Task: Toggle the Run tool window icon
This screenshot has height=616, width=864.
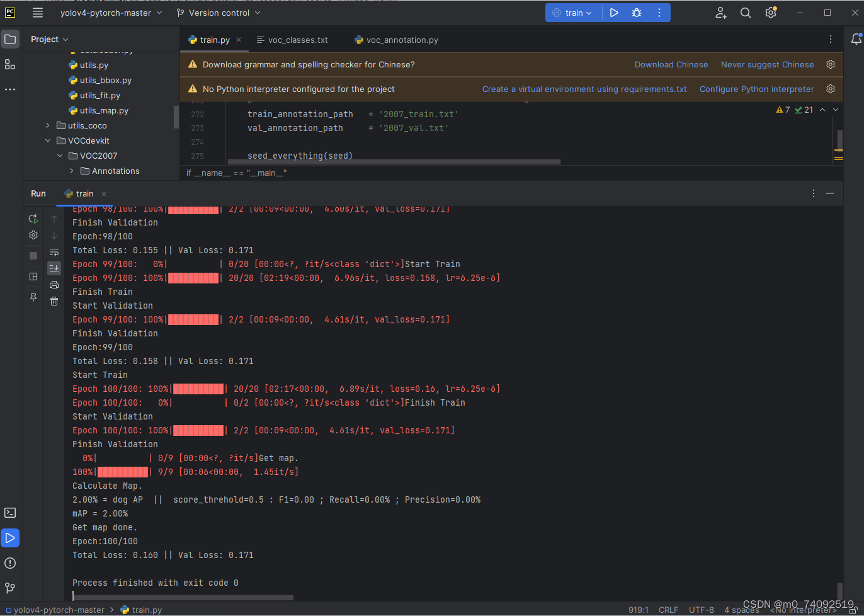Action: [x=10, y=538]
